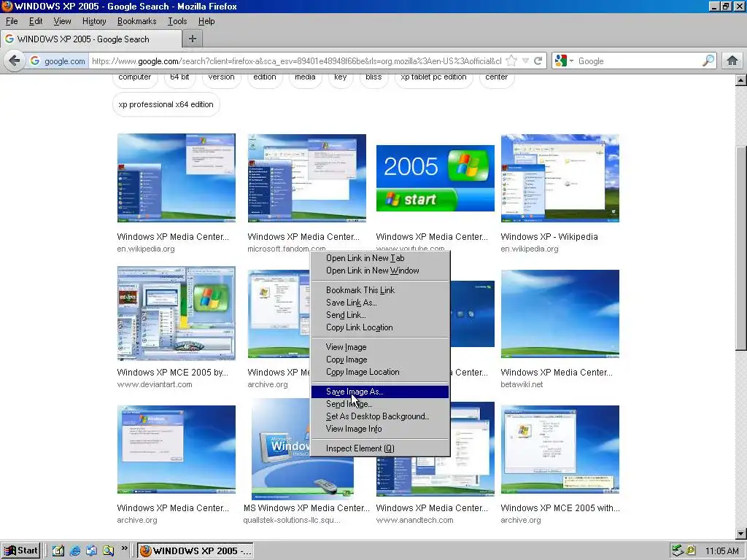
Task: Open the Windows XP - Wikipedia thumbnail
Action: click(x=560, y=178)
